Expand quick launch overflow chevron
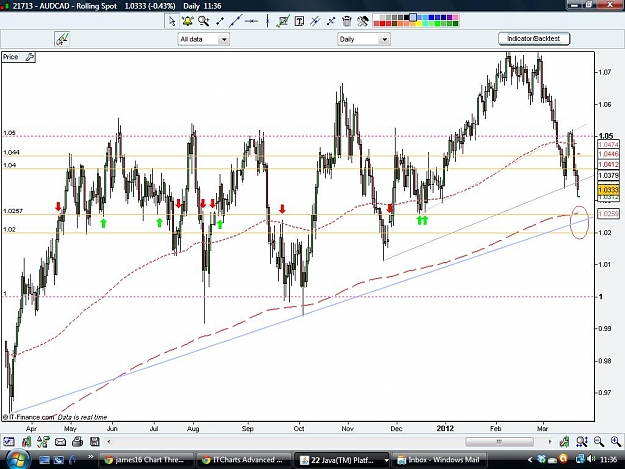Image resolution: width=625 pixels, height=469 pixels. [90, 457]
